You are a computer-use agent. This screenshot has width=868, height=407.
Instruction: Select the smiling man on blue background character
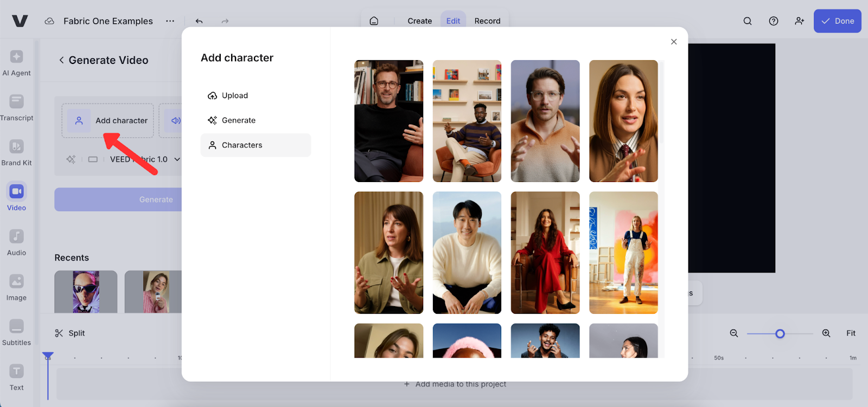(x=545, y=341)
